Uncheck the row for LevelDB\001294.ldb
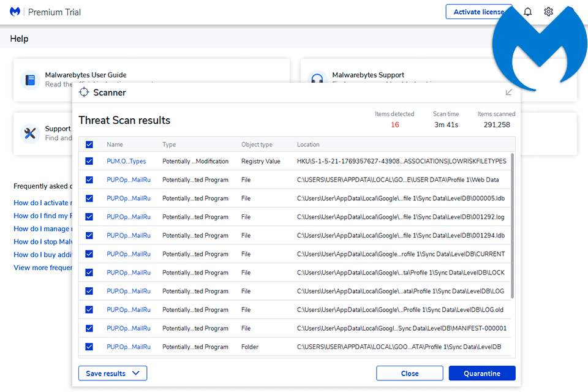588x392 pixels. [x=89, y=235]
